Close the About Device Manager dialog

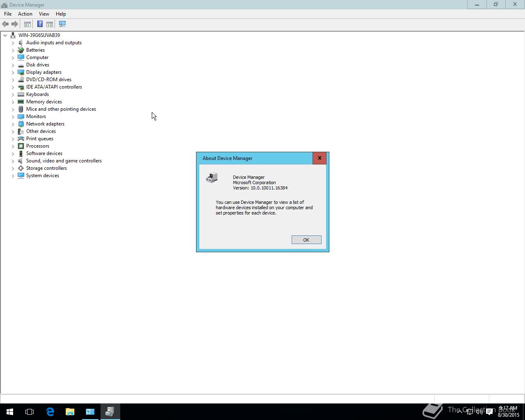pyautogui.click(x=320, y=158)
